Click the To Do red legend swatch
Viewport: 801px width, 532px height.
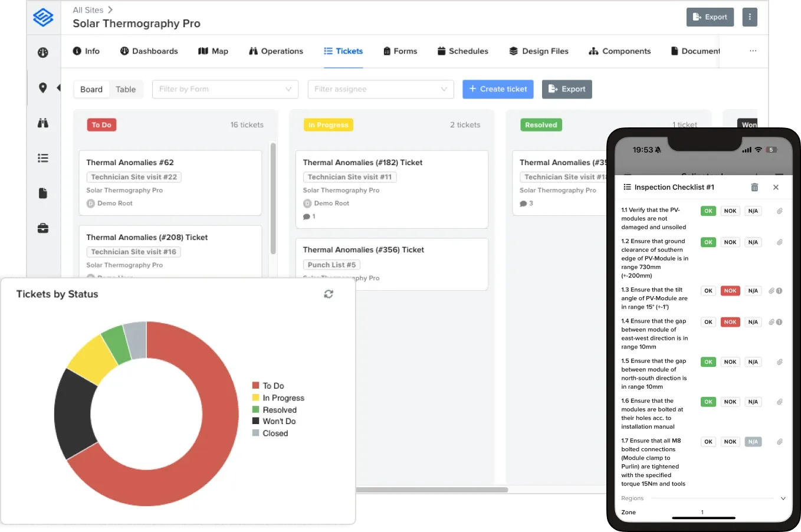256,385
